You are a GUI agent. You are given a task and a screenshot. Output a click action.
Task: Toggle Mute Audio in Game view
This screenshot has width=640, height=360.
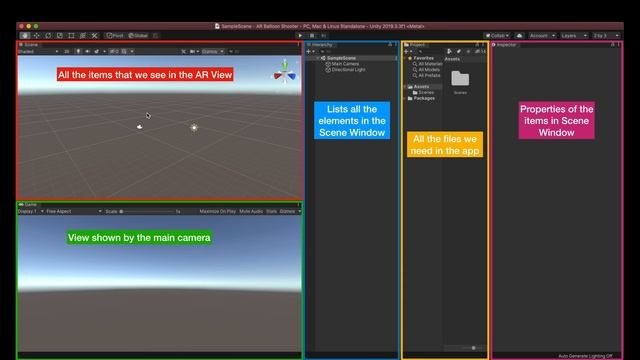(x=251, y=211)
